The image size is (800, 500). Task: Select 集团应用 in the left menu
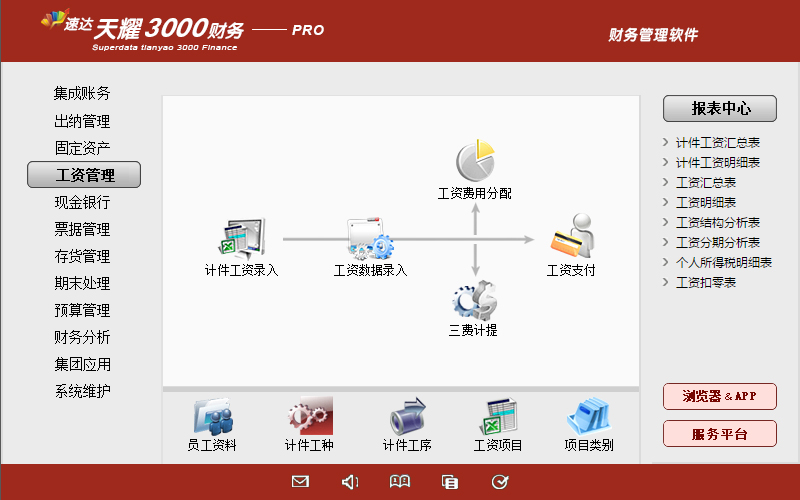82,364
